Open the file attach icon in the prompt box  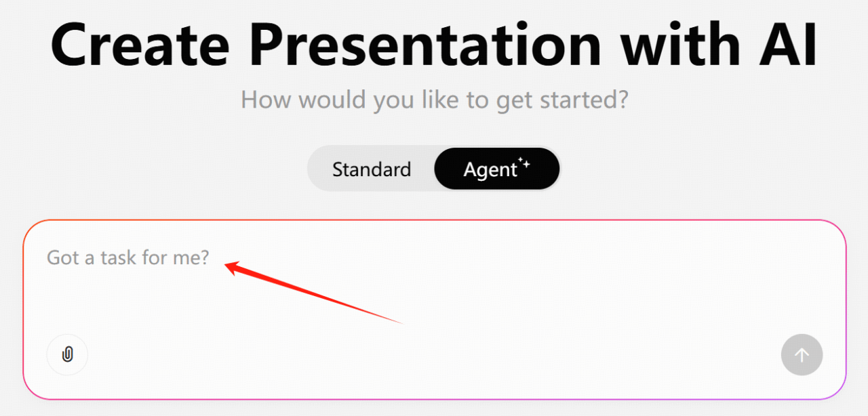pyautogui.click(x=67, y=354)
